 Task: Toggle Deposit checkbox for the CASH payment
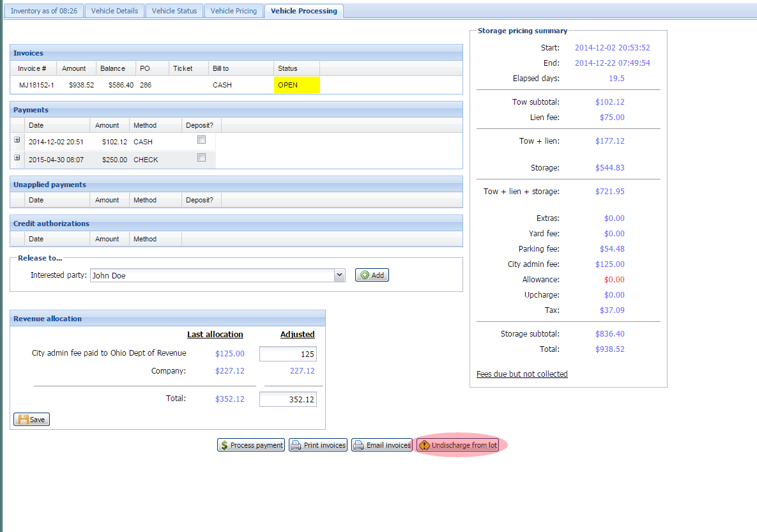coord(201,140)
